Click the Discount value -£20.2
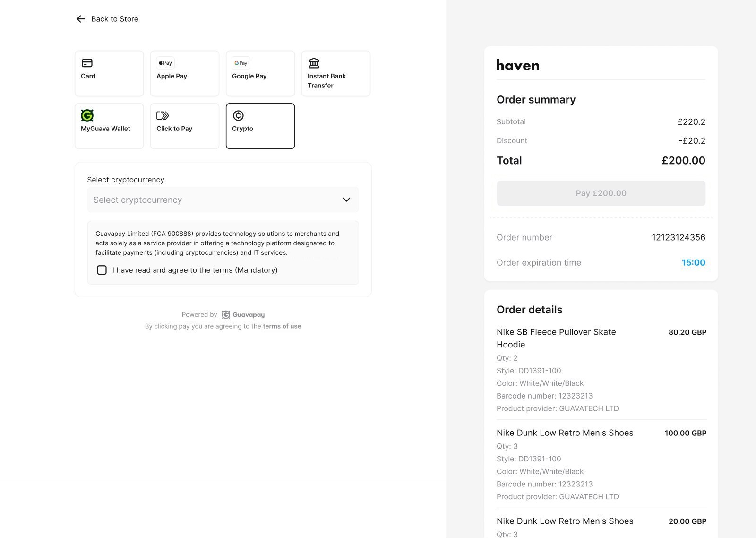 click(692, 140)
